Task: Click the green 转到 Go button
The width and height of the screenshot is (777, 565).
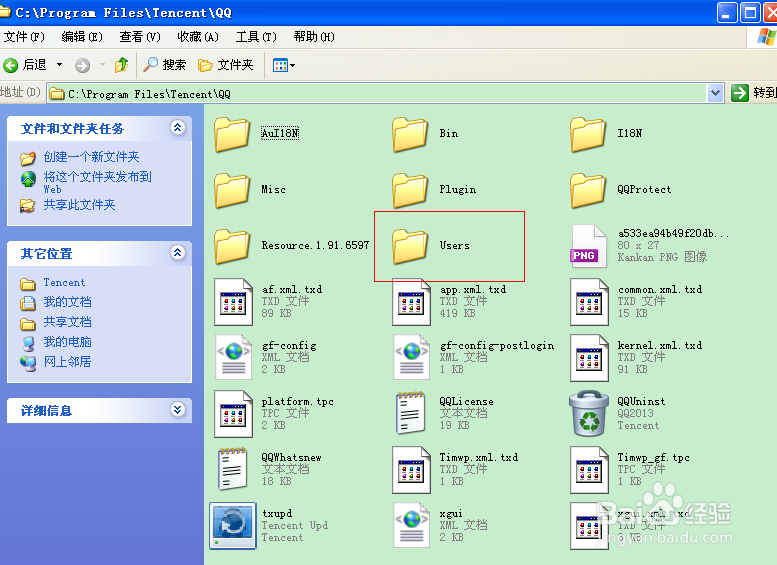Action: 753,93
